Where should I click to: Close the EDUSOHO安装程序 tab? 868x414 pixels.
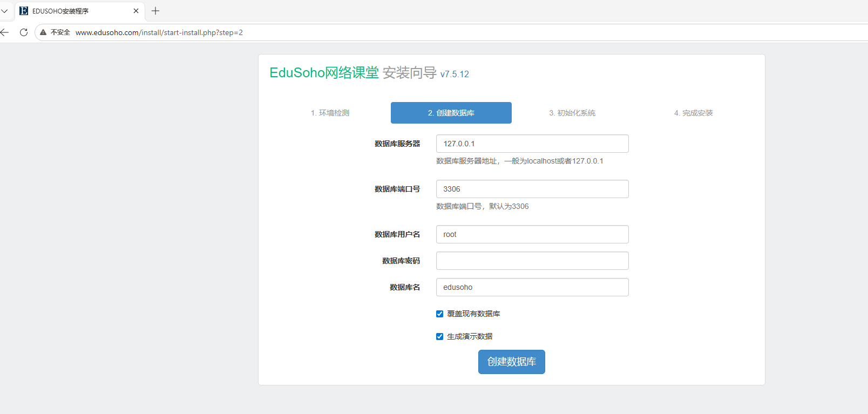136,11
